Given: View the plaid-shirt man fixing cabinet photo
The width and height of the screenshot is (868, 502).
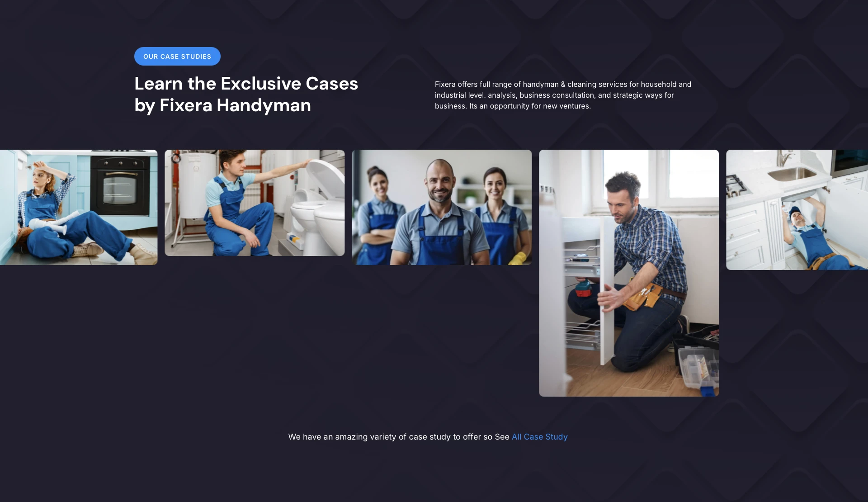Looking at the screenshot, I should 629,273.
